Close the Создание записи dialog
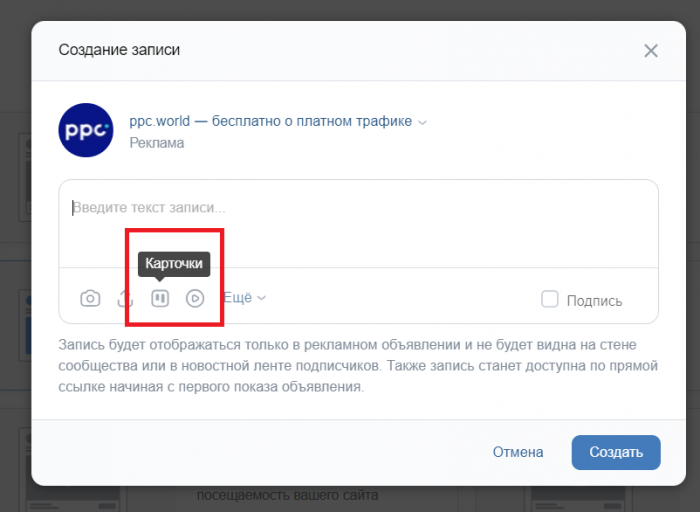 click(x=651, y=50)
